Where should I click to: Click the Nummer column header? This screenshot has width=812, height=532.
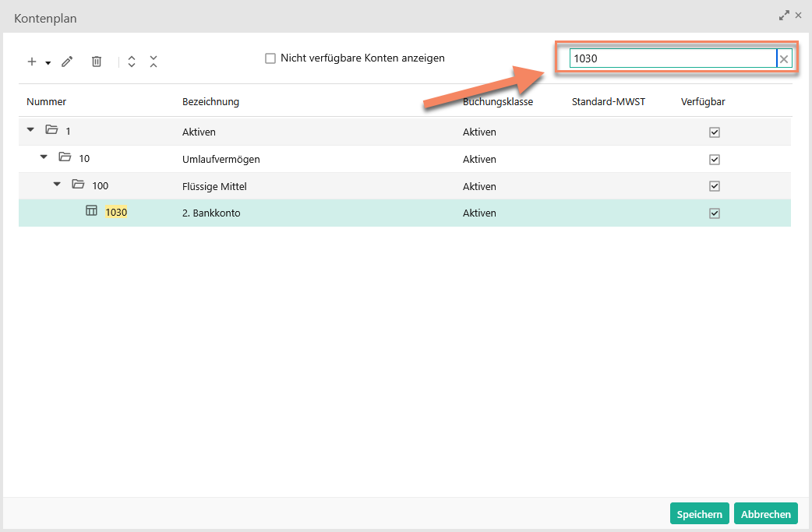tap(46, 101)
